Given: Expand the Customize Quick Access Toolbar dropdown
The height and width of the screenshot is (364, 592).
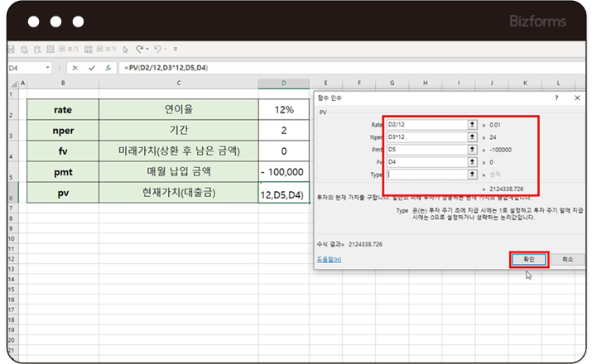Looking at the screenshot, I should [x=175, y=49].
